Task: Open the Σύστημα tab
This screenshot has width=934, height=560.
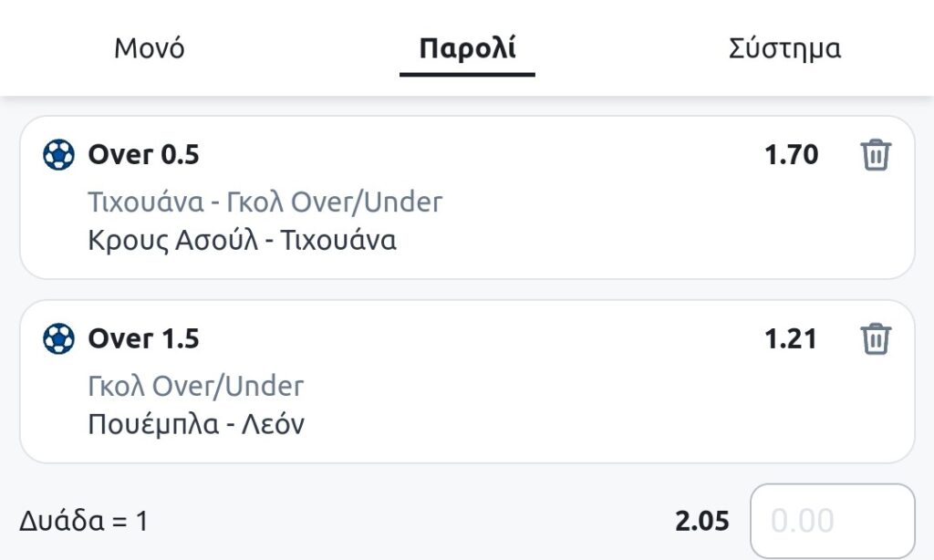Action: tap(784, 48)
